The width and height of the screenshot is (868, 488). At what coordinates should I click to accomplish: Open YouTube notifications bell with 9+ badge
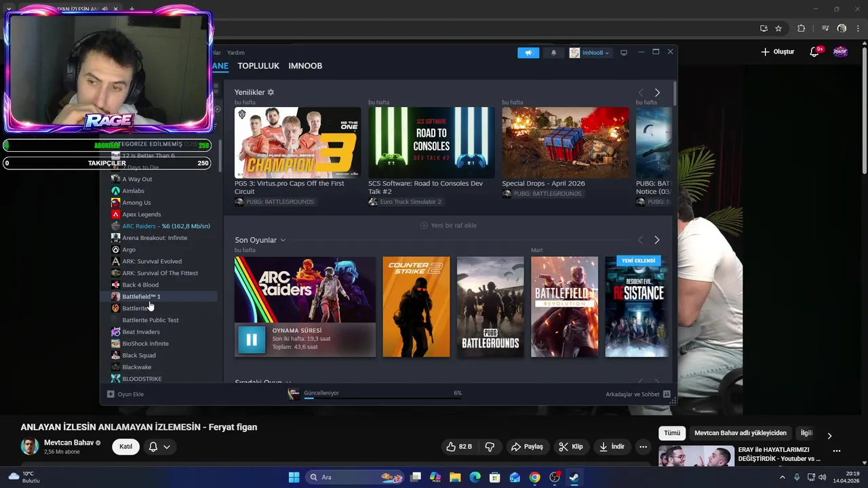tap(815, 52)
